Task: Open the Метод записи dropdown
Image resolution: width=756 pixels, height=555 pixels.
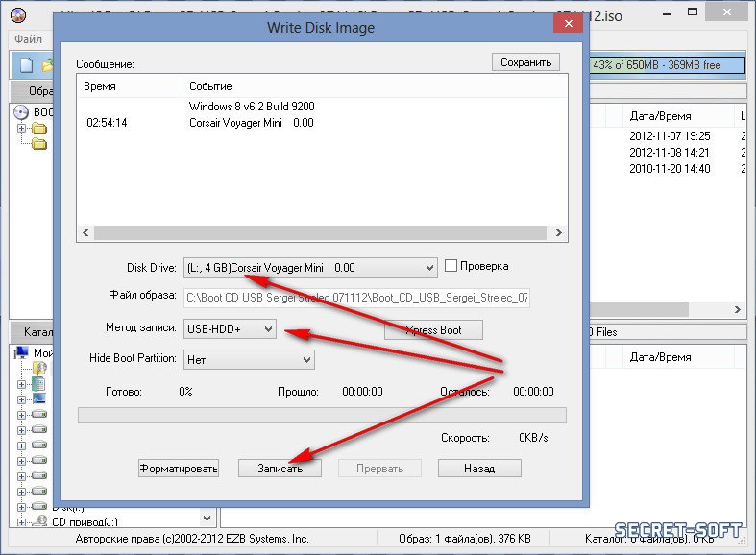Action: coord(267,330)
